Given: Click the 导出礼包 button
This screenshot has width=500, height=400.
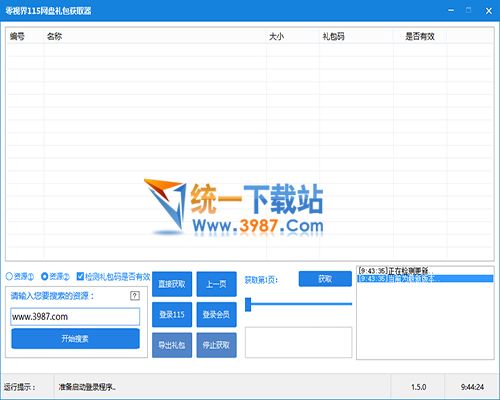Looking at the screenshot, I should point(172,345).
